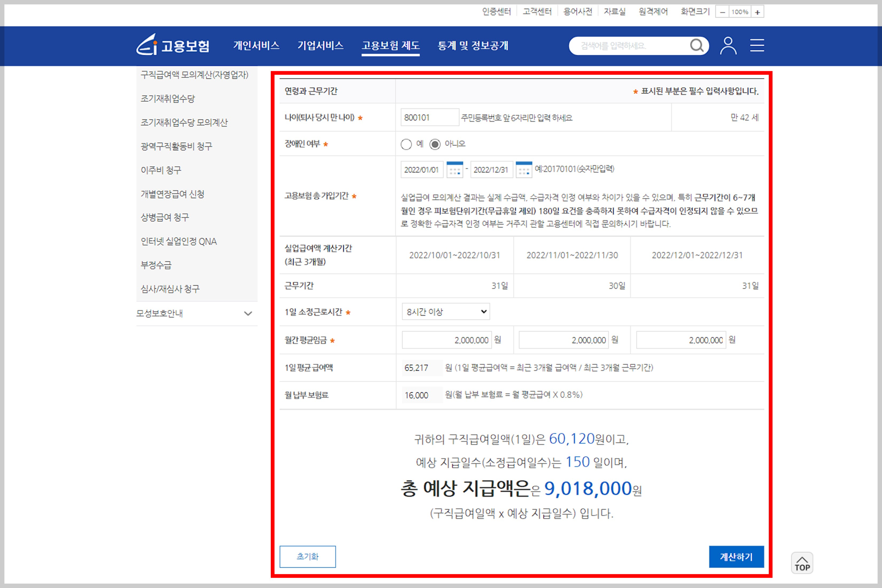Open 심사/재심사 청구 sidebar item
The width and height of the screenshot is (882, 588).
[x=170, y=289]
